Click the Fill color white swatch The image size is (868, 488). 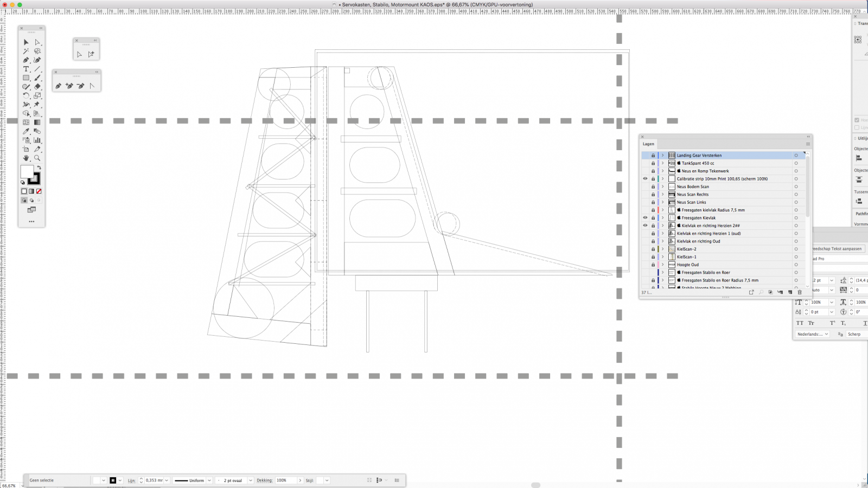coord(26,171)
